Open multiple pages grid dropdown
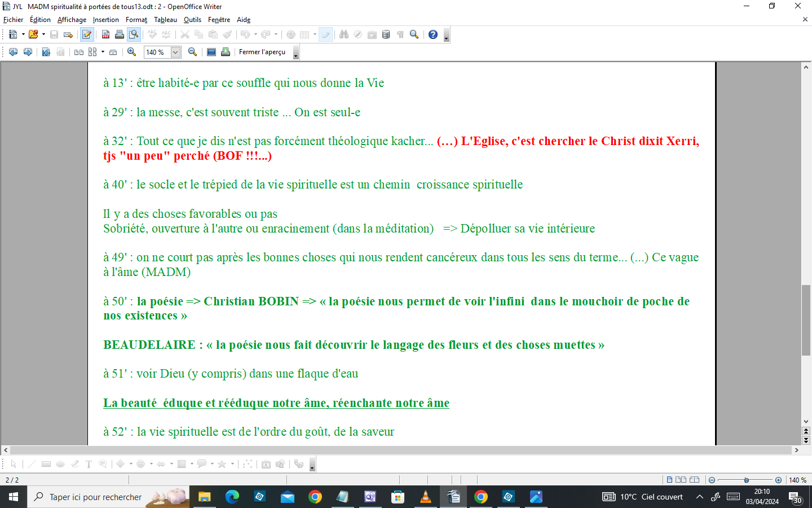The image size is (812, 508). coord(103,52)
